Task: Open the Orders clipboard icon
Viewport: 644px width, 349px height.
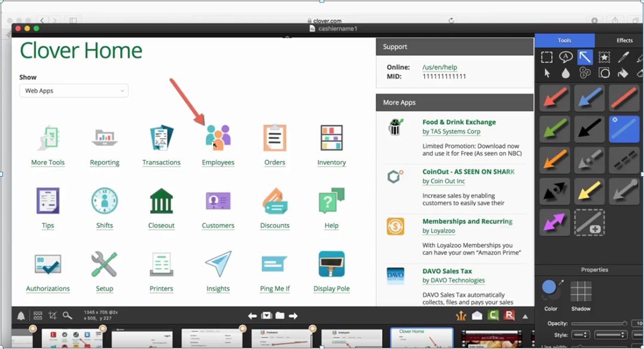Action: 275,138
